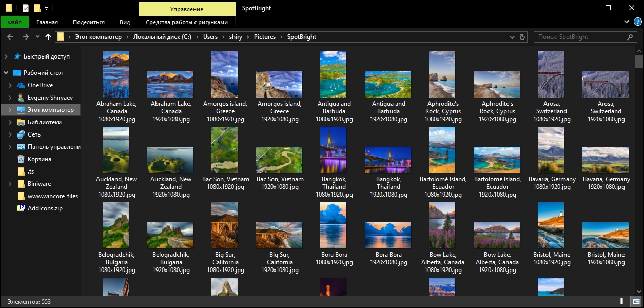Click the Quick access star icon
Screen dimensions: 644x308
tap(17, 56)
